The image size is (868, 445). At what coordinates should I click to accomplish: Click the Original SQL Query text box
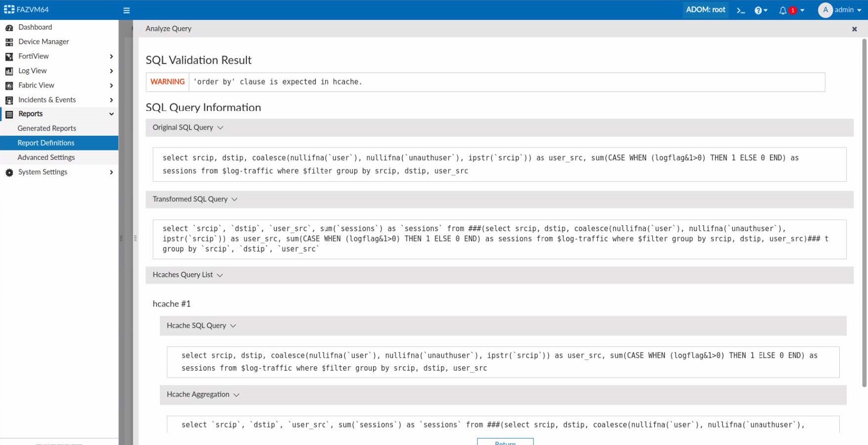pyautogui.click(x=499, y=164)
